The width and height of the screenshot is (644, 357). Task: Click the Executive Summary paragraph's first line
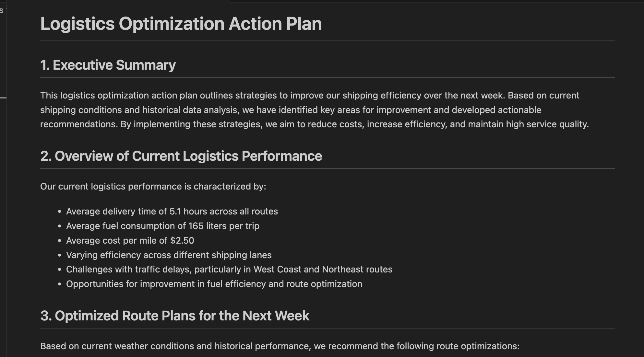(310, 96)
